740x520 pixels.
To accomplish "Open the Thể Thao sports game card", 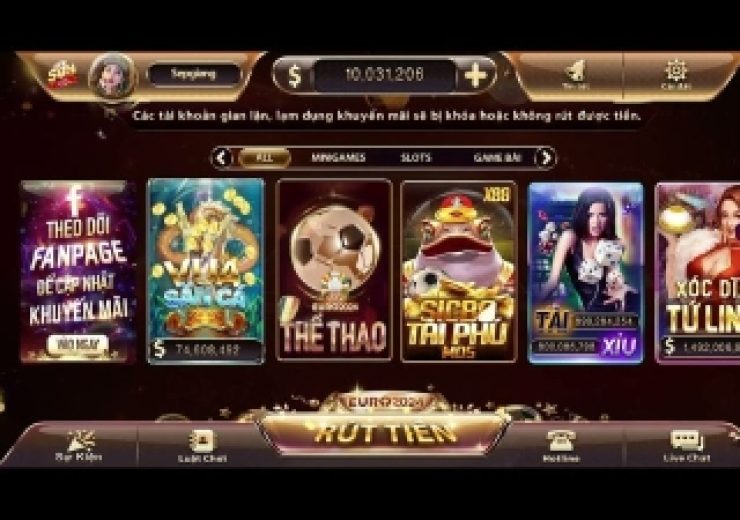I will [334, 270].
